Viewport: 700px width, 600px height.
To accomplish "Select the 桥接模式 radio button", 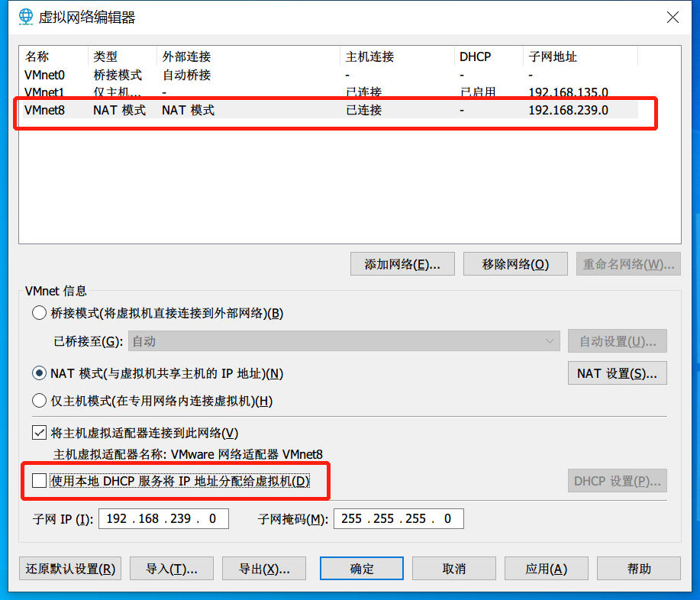I will pyautogui.click(x=39, y=313).
